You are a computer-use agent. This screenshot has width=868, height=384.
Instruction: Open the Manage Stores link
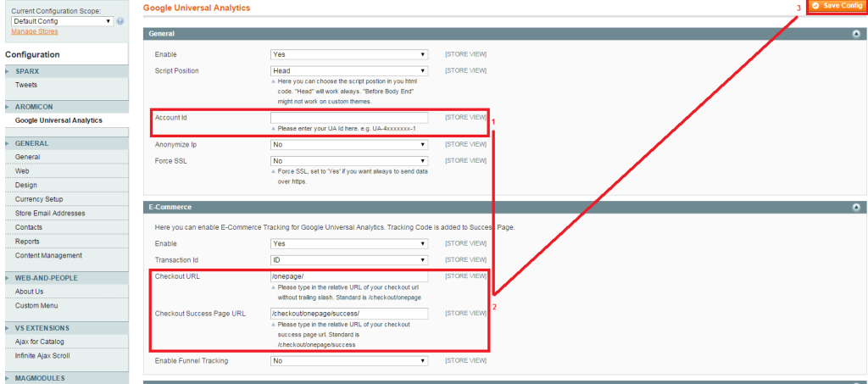(x=34, y=31)
